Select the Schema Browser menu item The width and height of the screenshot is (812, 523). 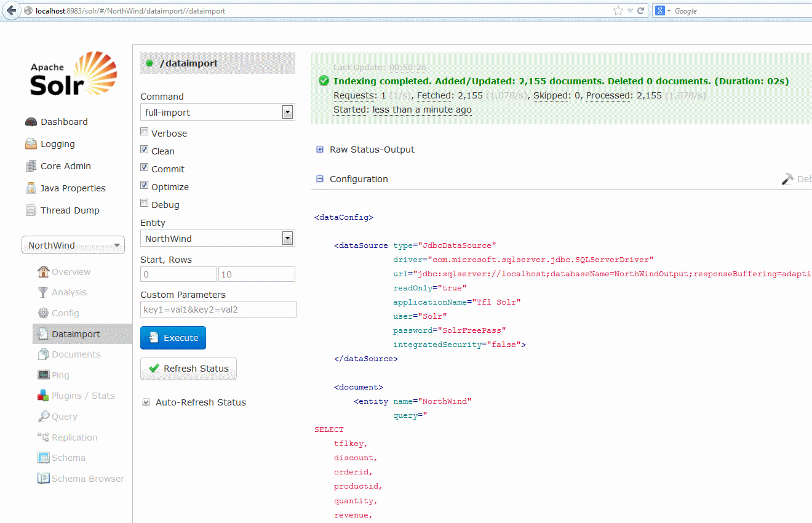pos(88,479)
